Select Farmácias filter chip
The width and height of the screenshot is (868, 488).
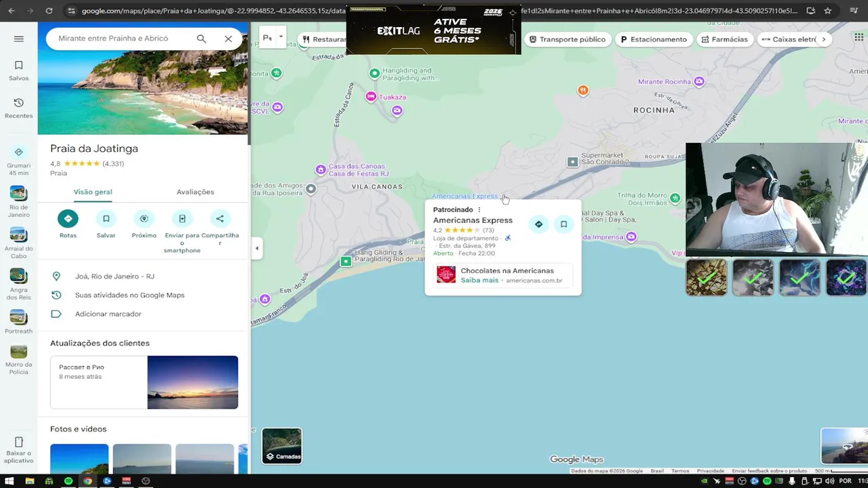tap(724, 39)
